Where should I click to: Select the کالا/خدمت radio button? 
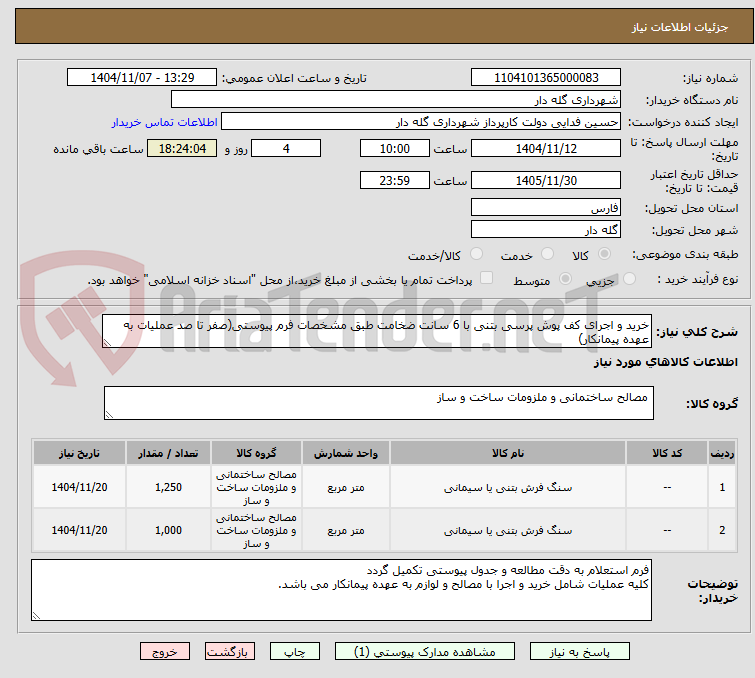(476, 254)
